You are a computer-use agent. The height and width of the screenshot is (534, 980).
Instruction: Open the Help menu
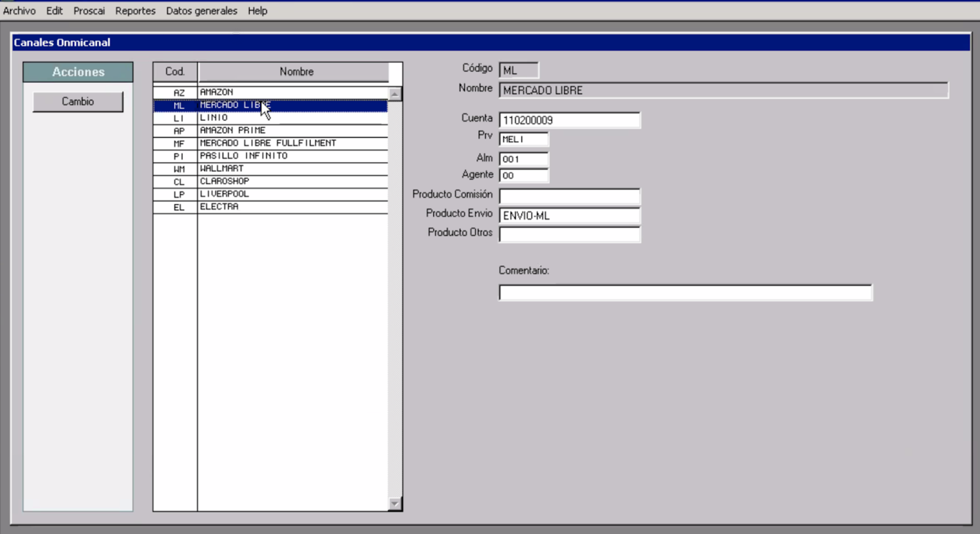tap(257, 11)
